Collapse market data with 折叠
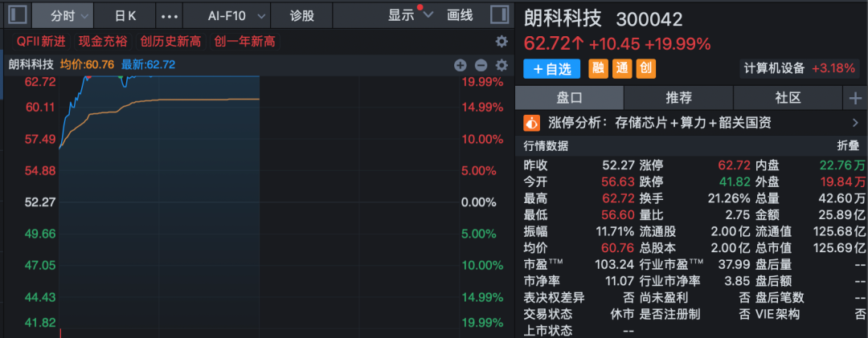Image resolution: width=868 pixels, height=338 pixels. click(x=849, y=147)
